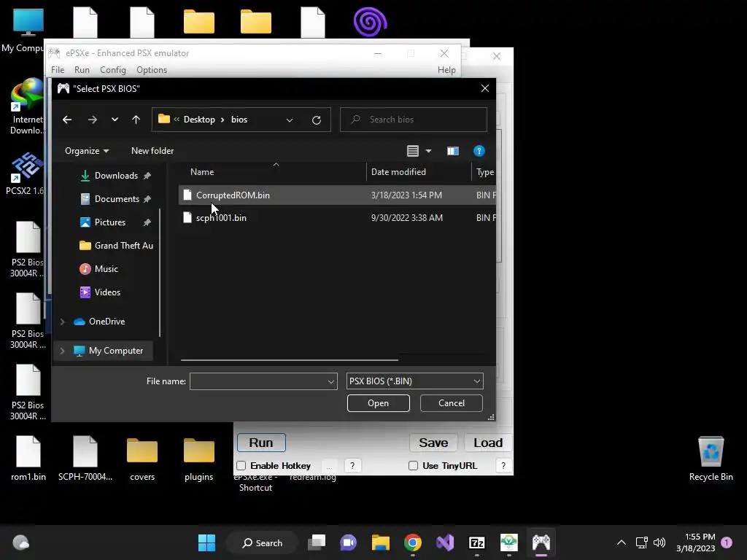This screenshot has width=747, height=560.
Task: Tick the Use TinyURL checkbox
Action: tap(414, 466)
